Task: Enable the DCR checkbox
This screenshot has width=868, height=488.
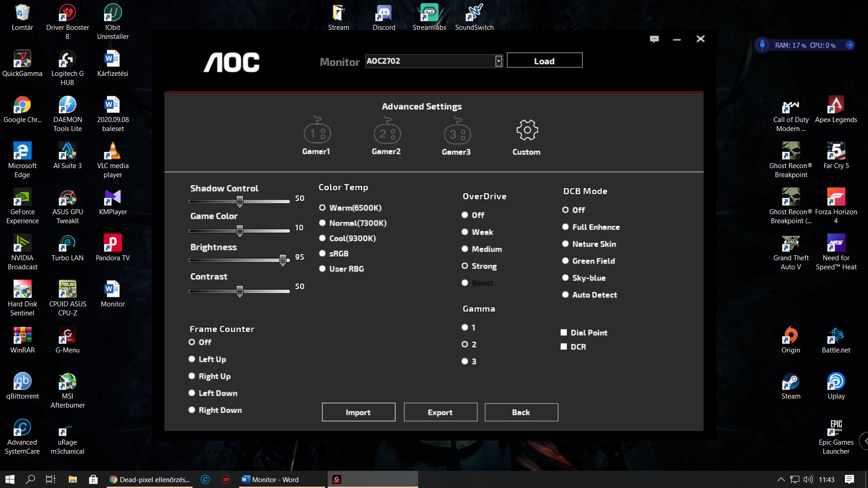Action: coord(564,347)
